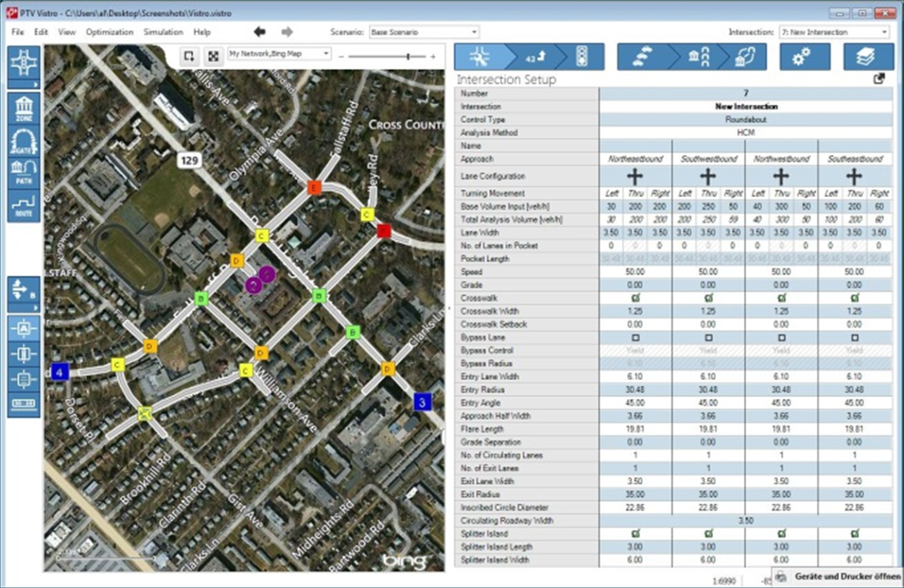904x588 pixels.
Task: Toggle Crosswalk checkbox for Southeastbound approach
Action: [x=855, y=298]
